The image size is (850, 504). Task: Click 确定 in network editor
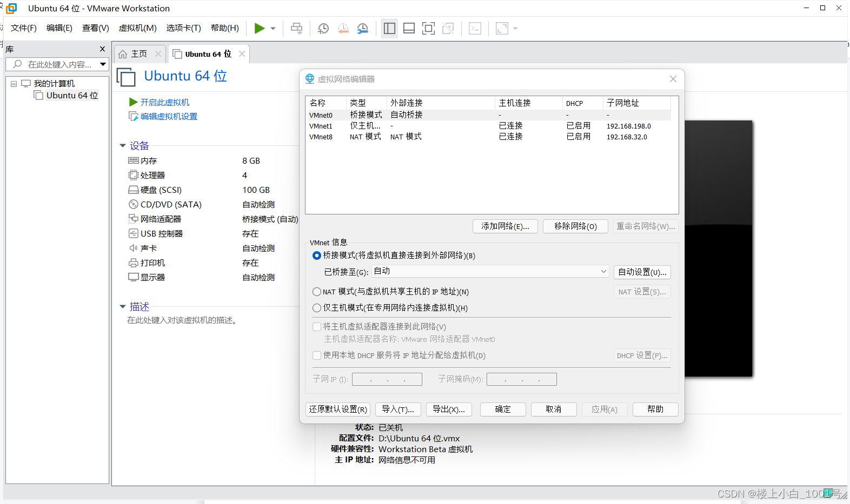coord(503,409)
